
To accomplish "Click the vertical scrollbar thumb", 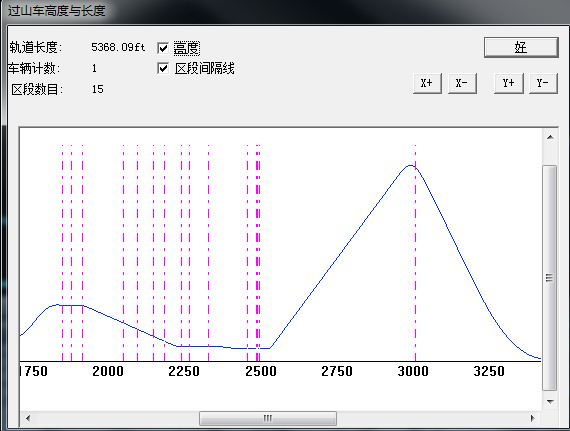I will point(550,278).
